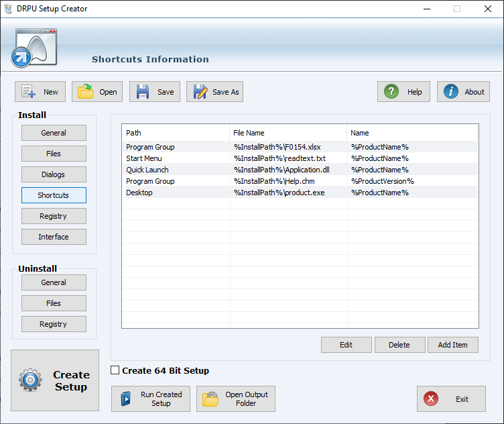Select the Quick Launch row path
504x424 pixels.
(147, 170)
